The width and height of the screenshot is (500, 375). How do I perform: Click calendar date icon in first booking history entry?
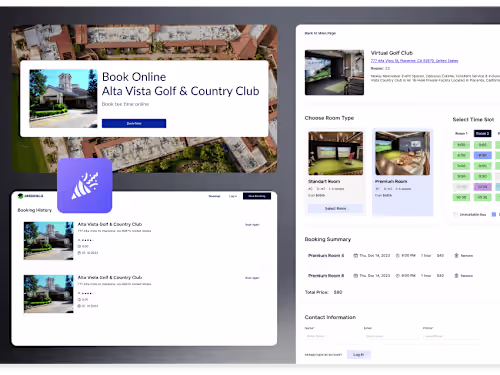[x=79, y=253]
